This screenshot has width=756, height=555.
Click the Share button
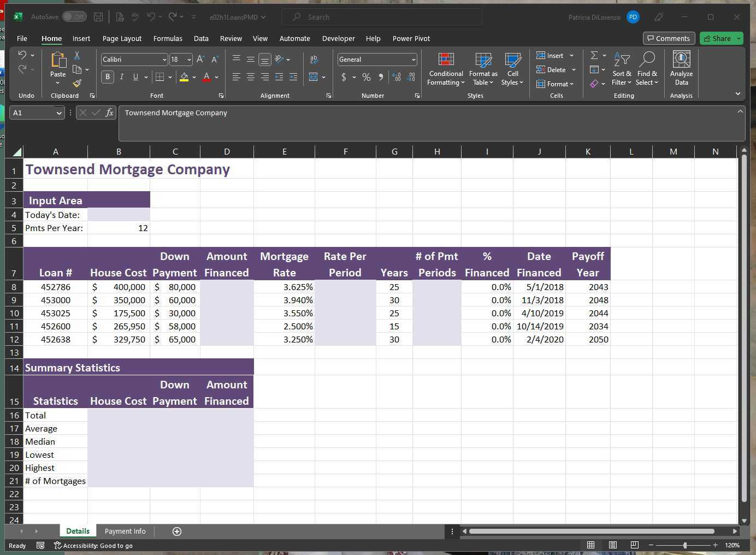point(717,38)
